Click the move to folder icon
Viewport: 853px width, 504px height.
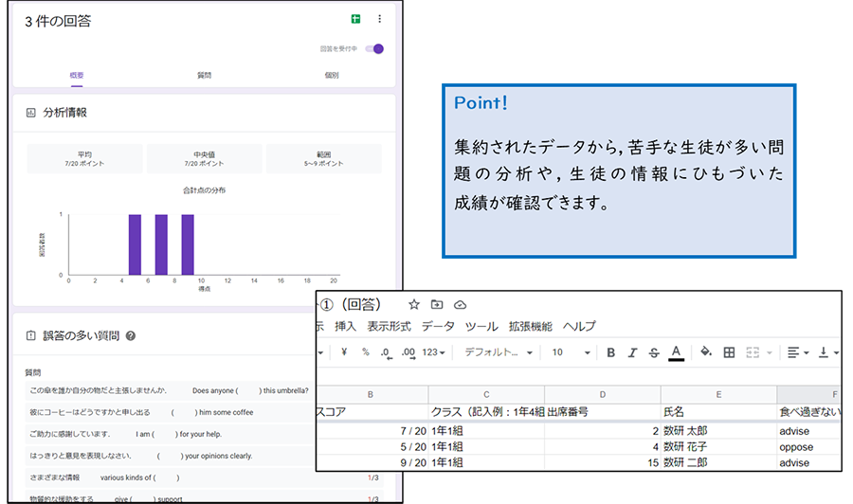437,304
